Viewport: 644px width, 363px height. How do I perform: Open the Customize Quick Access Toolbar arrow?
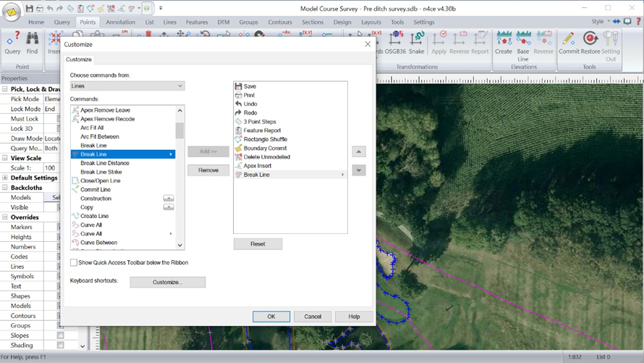(161, 8)
